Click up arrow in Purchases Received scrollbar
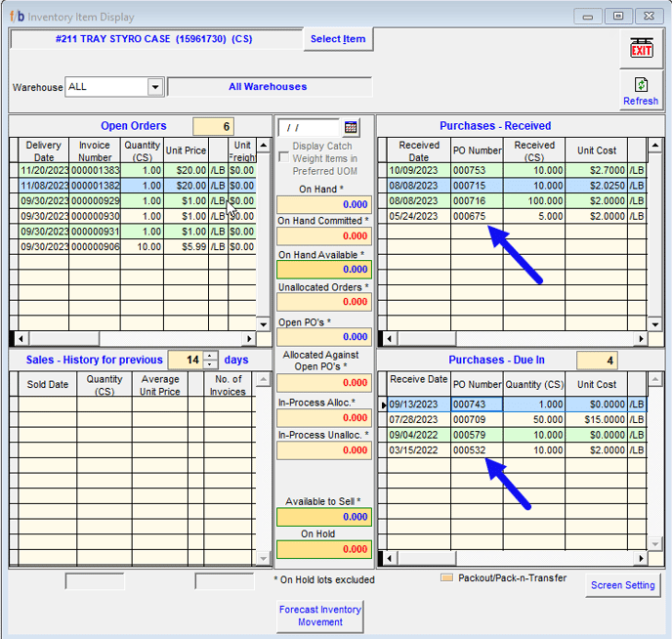This screenshot has width=672, height=639. click(x=654, y=146)
